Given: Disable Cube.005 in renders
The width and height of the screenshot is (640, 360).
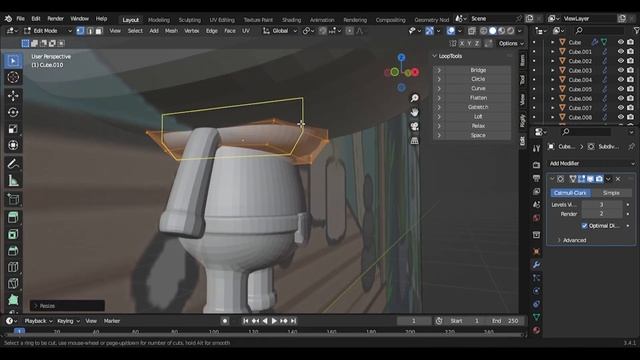Looking at the screenshot, I should coord(630,89).
